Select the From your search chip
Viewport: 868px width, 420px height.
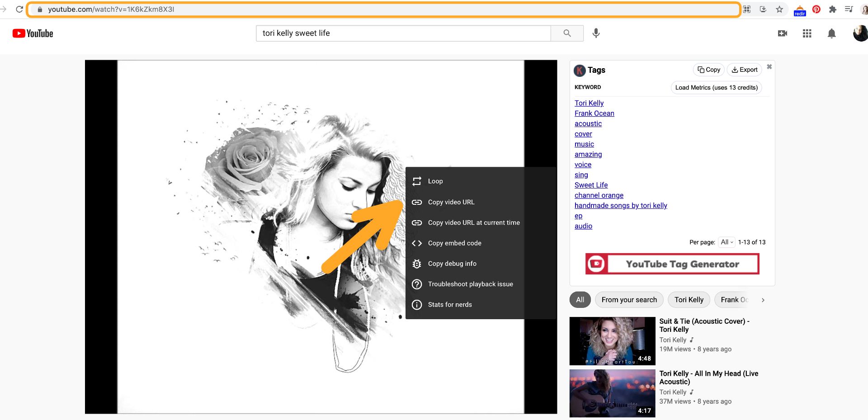pos(629,300)
